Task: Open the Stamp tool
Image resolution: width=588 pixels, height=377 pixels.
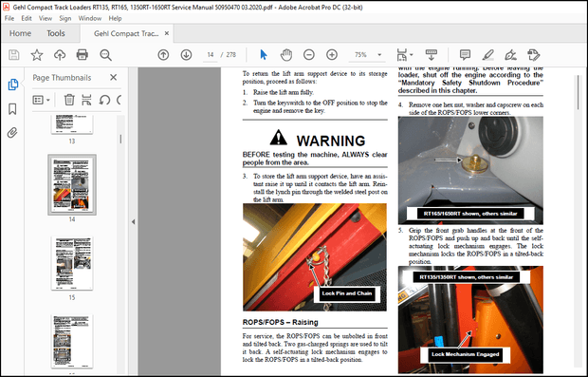Action: pos(534,55)
